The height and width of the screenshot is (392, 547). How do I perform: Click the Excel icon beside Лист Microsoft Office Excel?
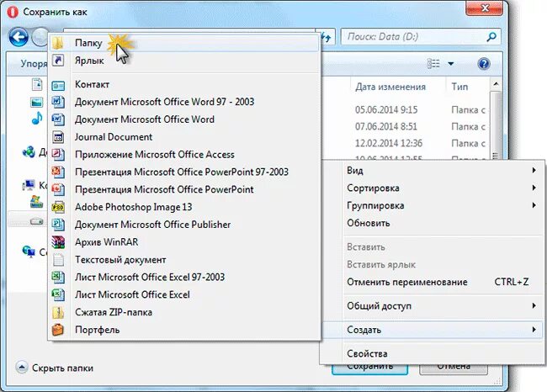click(58, 294)
